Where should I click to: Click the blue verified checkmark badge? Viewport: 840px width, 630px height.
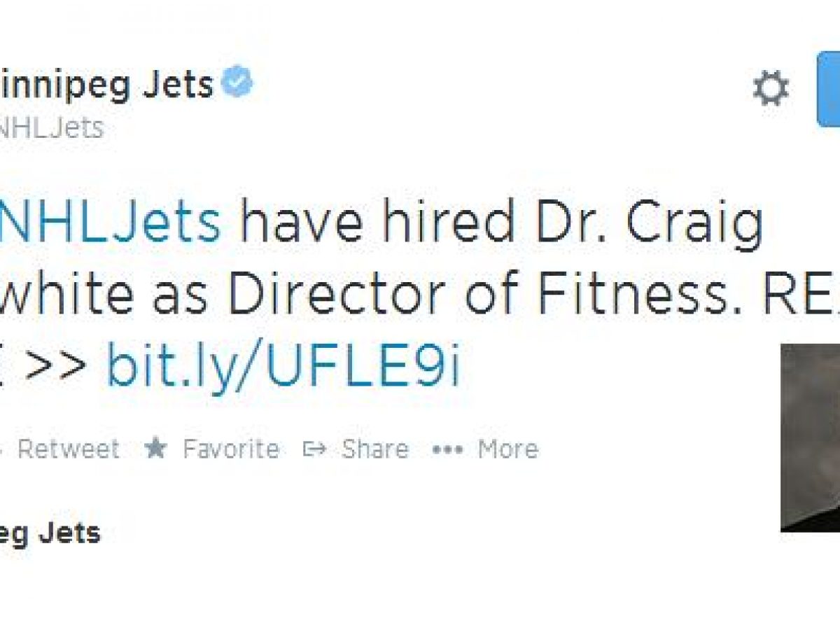point(237,83)
